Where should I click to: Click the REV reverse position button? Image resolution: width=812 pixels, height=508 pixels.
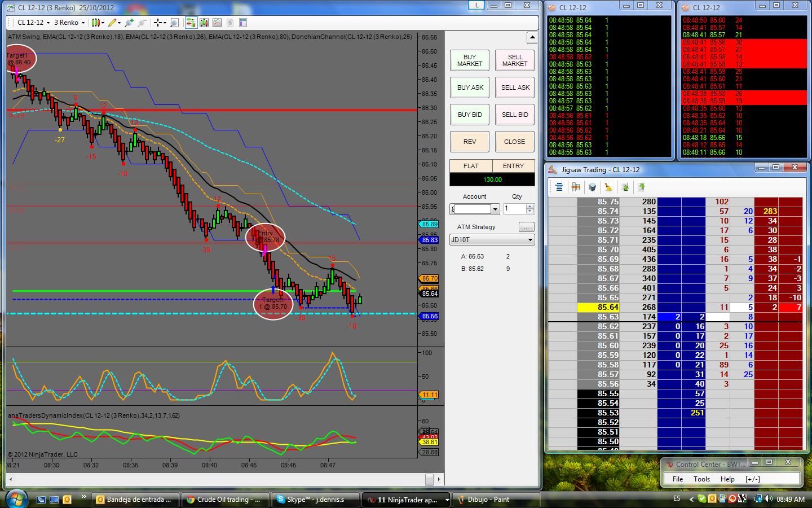(x=470, y=142)
